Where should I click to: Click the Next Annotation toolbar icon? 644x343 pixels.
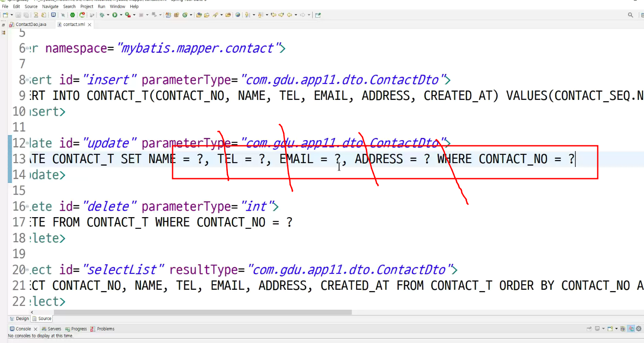coord(247,15)
